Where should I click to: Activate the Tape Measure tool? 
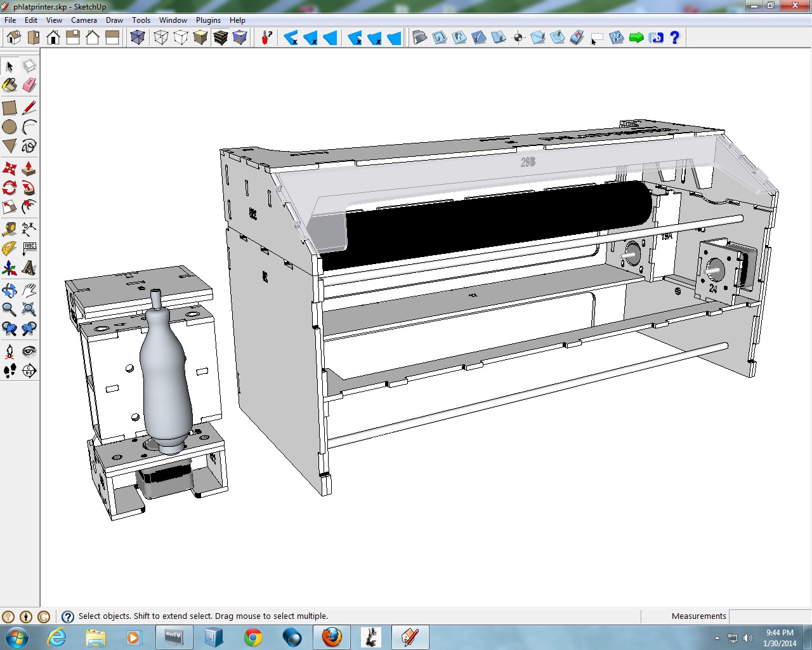(10, 229)
